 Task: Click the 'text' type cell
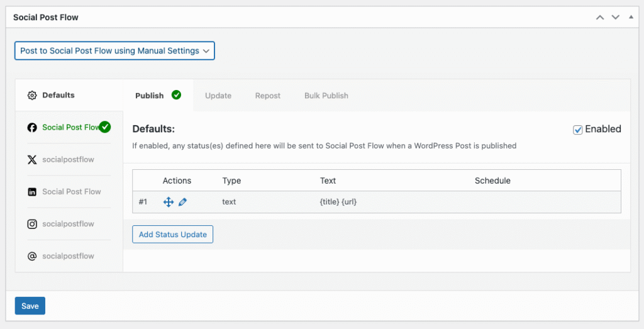[229, 202]
